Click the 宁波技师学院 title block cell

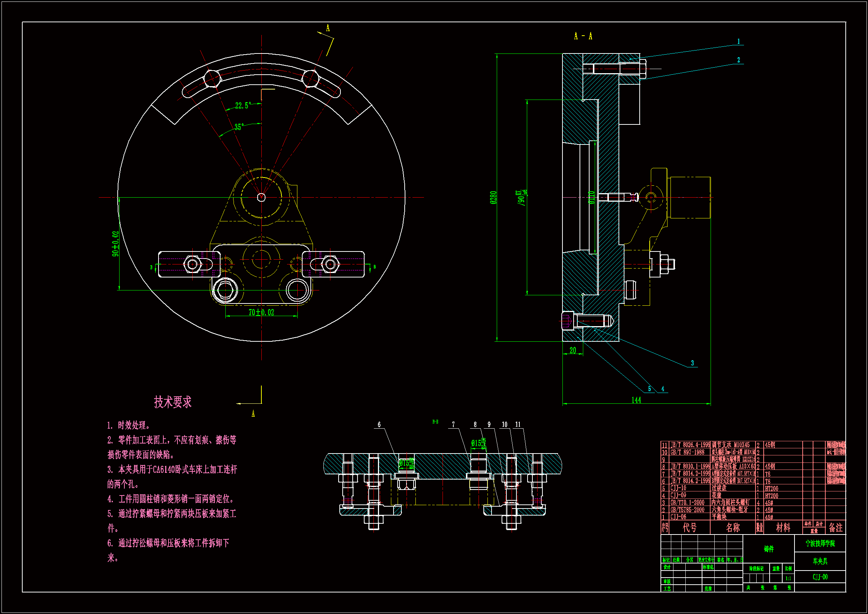(820, 543)
